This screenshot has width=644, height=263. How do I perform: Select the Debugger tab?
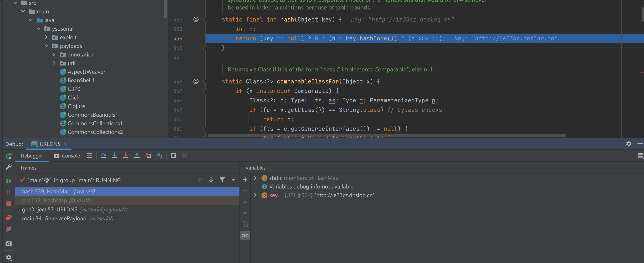point(32,156)
